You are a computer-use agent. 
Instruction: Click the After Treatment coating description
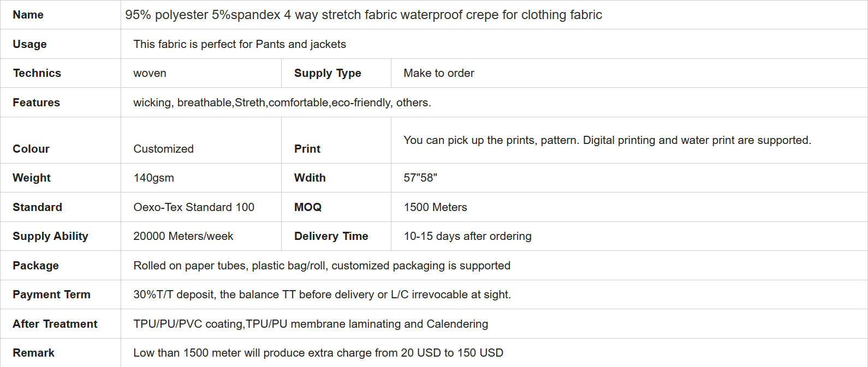(x=311, y=324)
